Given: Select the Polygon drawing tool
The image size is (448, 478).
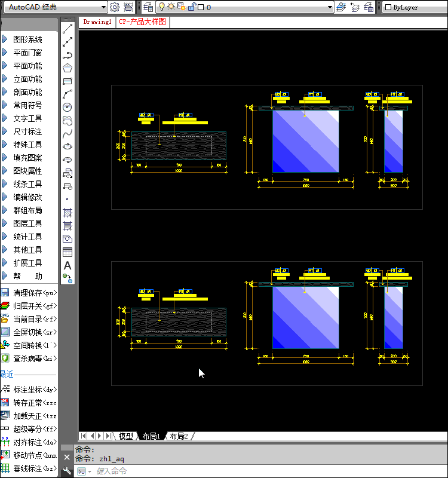Looking at the screenshot, I should [x=67, y=68].
